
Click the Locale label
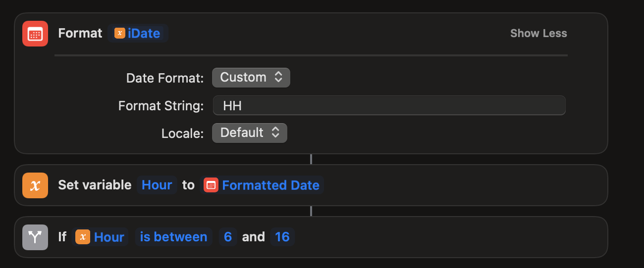[x=182, y=134]
